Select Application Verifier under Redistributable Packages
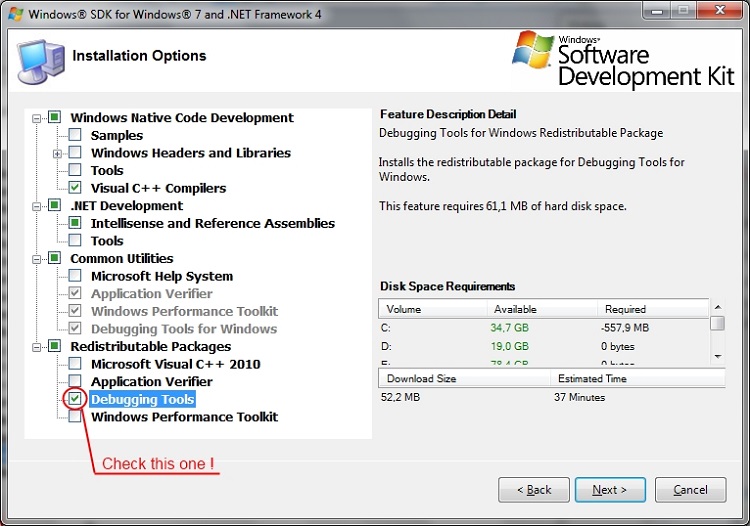 (151, 382)
